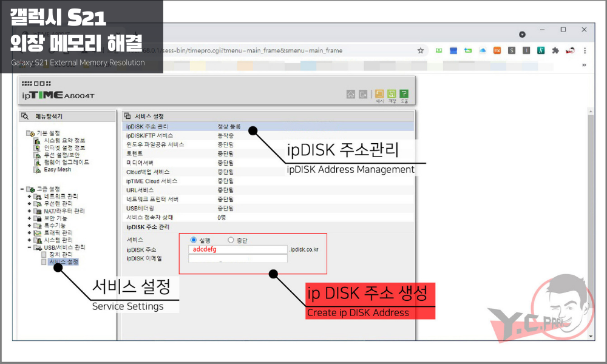Select the ipTIME Cloud 서비스 row

[x=268, y=181]
